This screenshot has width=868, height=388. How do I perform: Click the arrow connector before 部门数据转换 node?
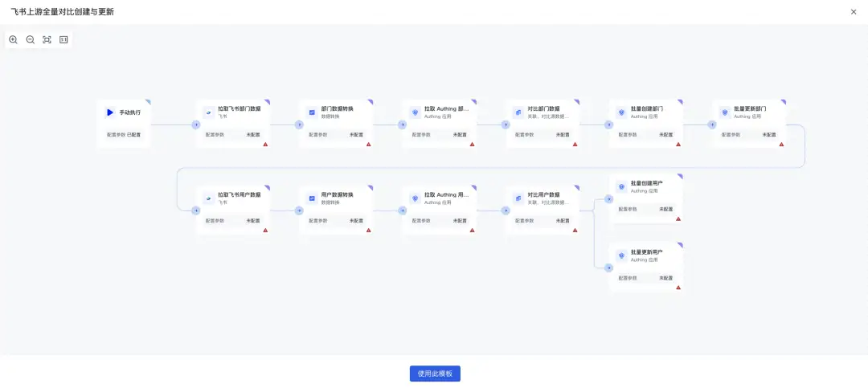click(x=299, y=125)
